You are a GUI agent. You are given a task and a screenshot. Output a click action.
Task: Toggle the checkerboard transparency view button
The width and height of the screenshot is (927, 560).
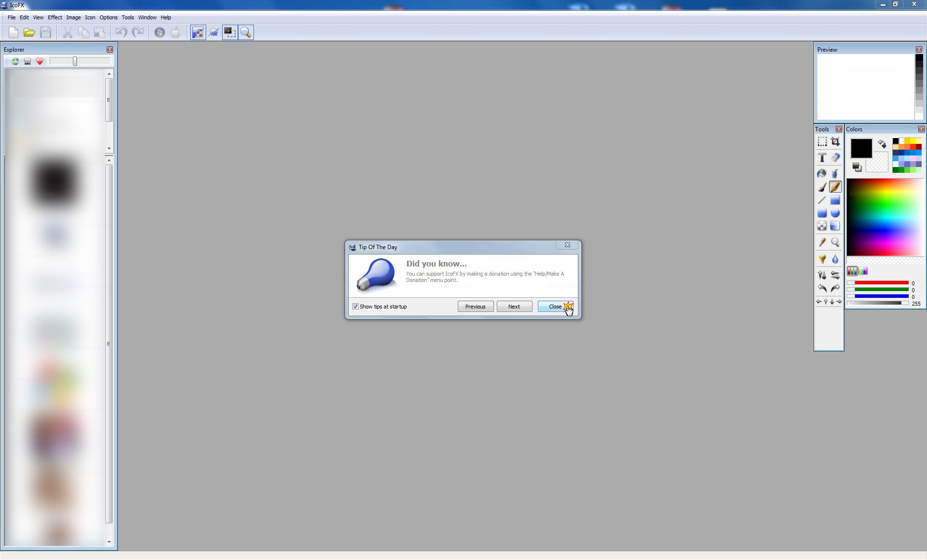198,32
